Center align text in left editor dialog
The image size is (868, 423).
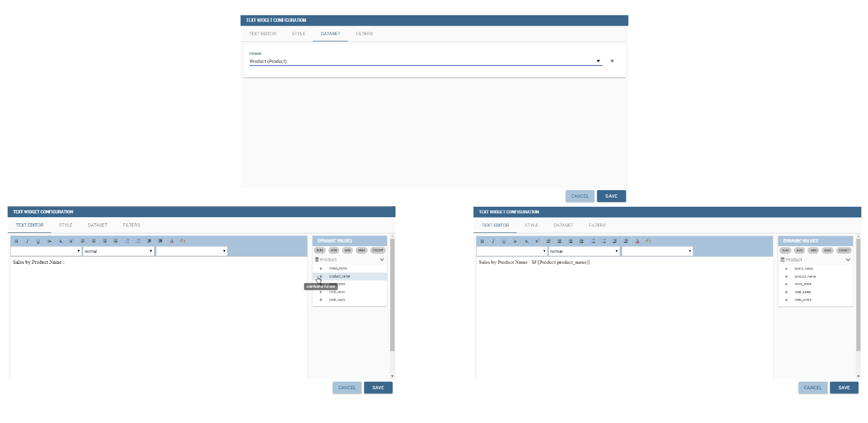(x=94, y=241)
